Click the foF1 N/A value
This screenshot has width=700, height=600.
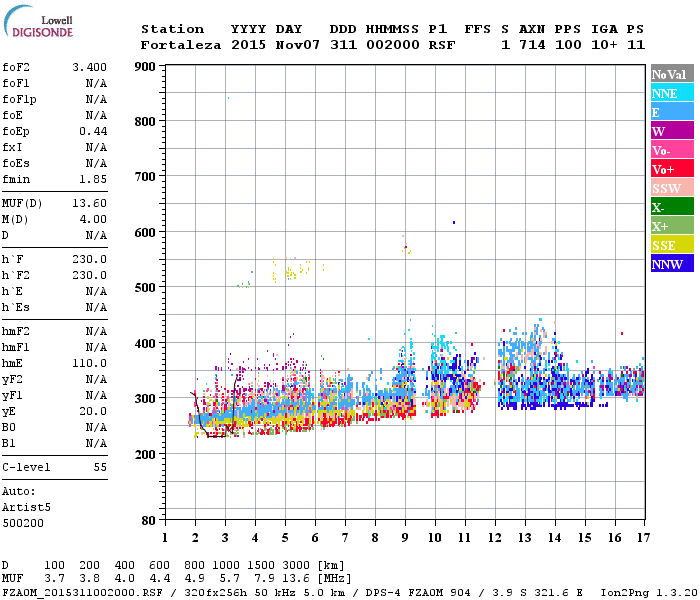coord(96,83)
